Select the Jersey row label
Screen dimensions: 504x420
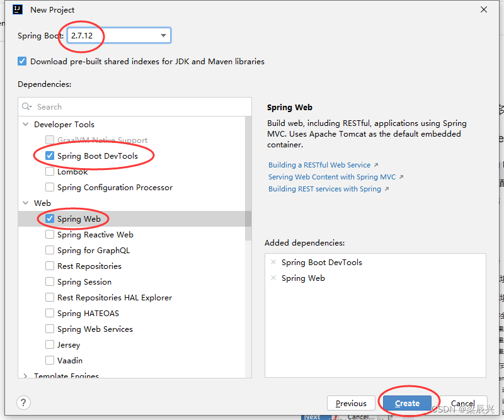69,345
